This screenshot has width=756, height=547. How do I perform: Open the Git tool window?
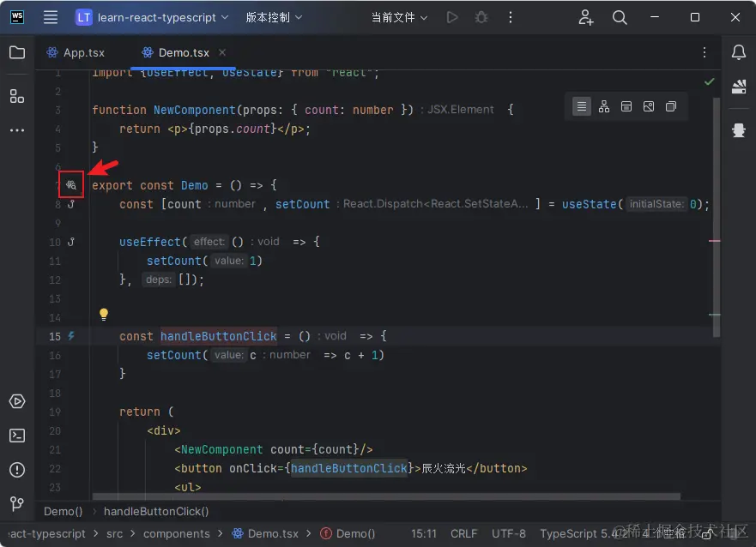coord(17,504)
